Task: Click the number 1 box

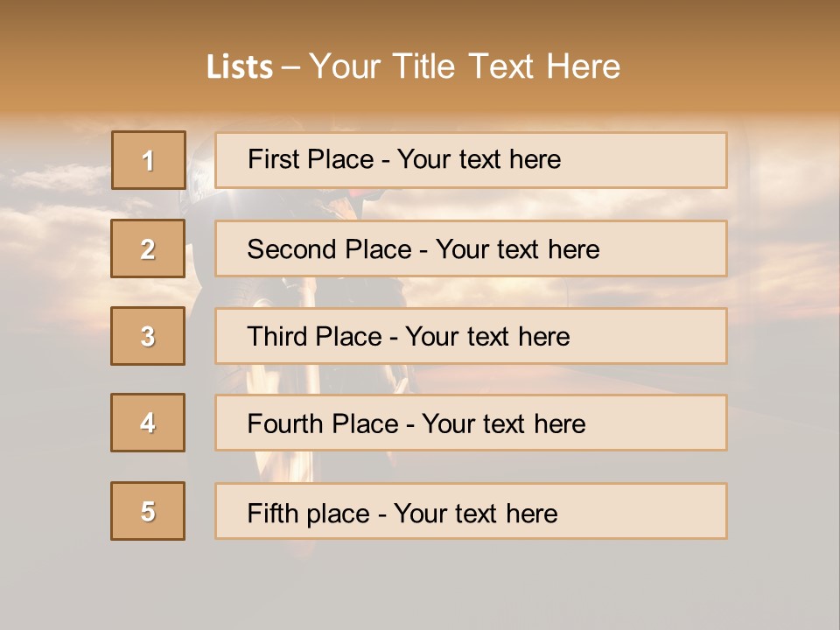Action: tap(149, 160)
